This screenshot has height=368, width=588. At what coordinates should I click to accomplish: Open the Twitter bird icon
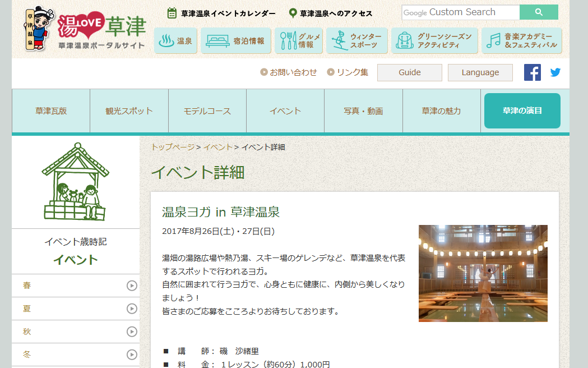(x=555, y=72)
